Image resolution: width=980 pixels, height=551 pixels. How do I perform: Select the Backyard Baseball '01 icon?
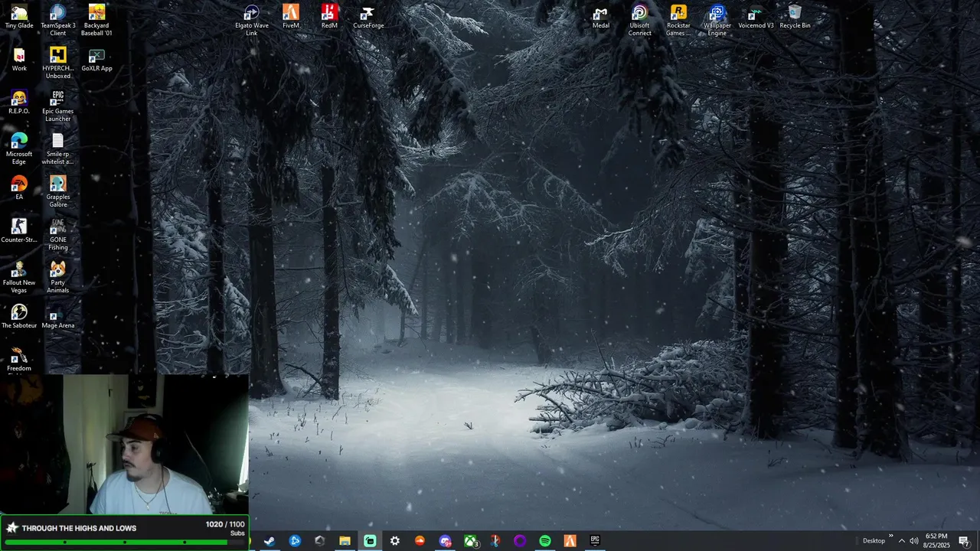click(x=96, y=20)
